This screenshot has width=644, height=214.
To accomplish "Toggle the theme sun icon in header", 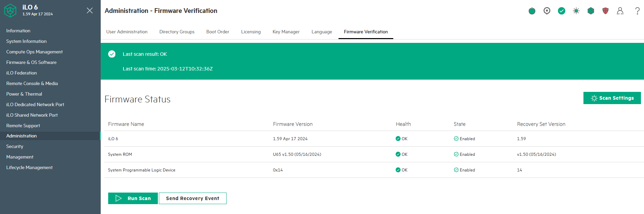I will click(576, 11).
